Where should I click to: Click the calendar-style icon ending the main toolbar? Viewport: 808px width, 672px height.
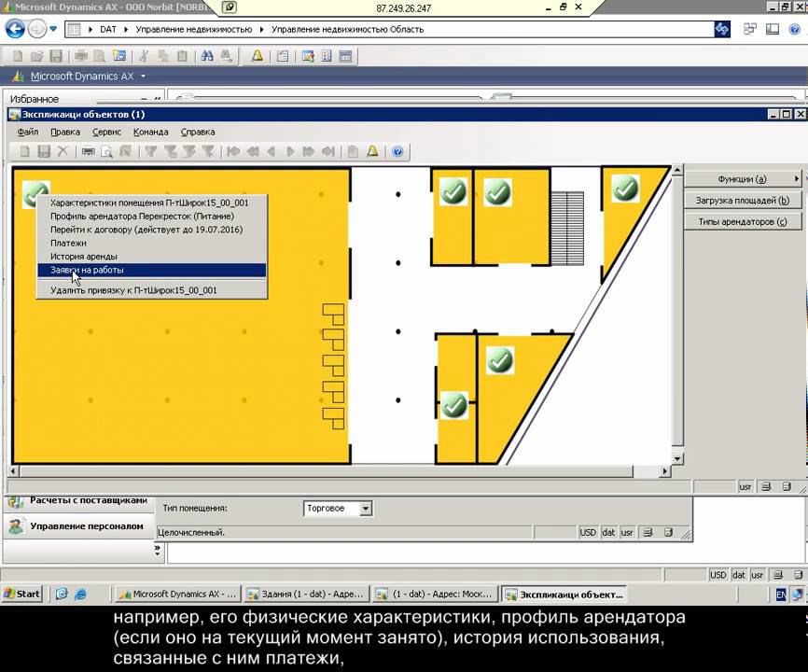(x=345, y=56)
